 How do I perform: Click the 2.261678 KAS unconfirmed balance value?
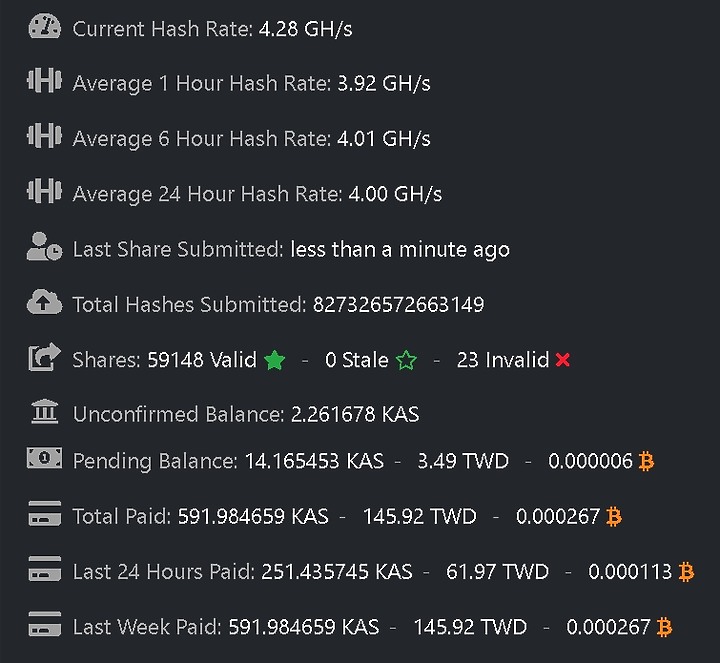pyautogui.click(x=355, y=414)
